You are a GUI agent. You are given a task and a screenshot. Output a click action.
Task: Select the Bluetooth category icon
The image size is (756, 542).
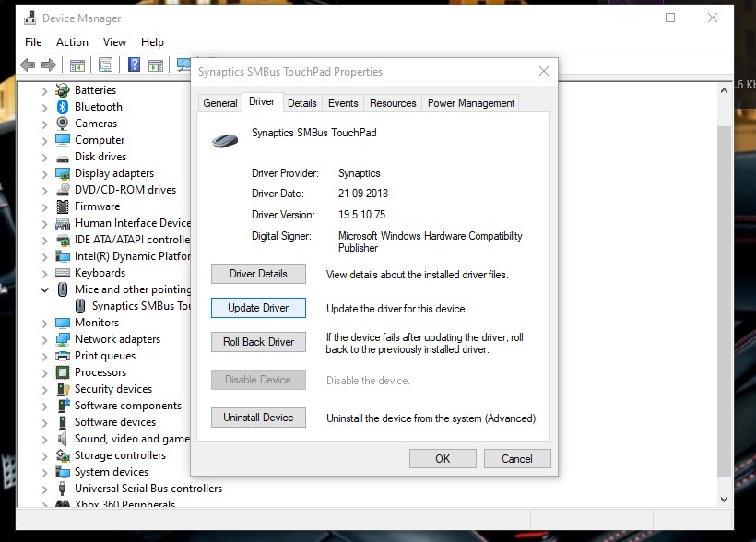(x=63, y=107)
